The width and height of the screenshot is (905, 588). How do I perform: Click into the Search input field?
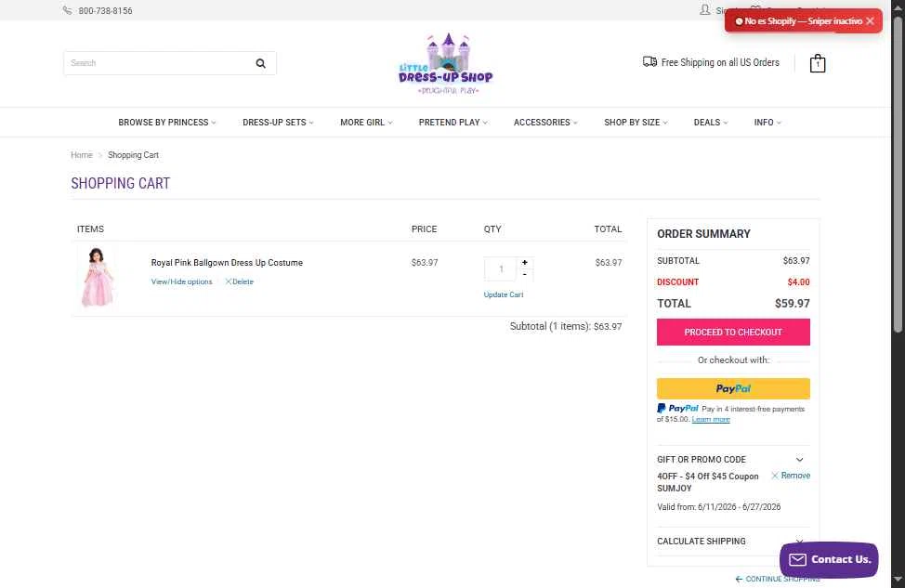[x=159, y=63]
